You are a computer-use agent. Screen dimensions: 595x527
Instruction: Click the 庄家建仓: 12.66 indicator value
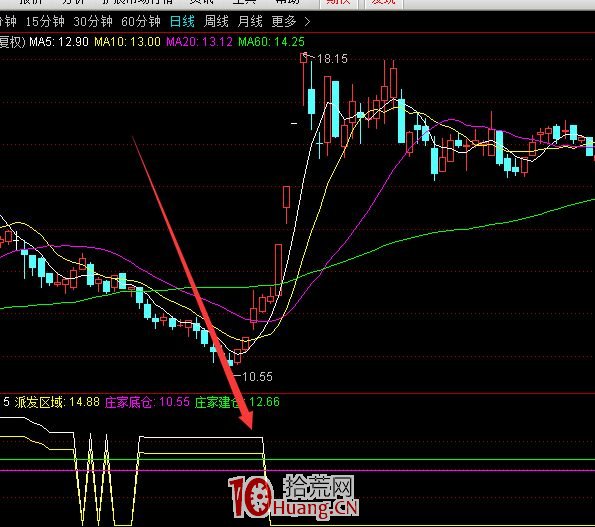point(237,402)
